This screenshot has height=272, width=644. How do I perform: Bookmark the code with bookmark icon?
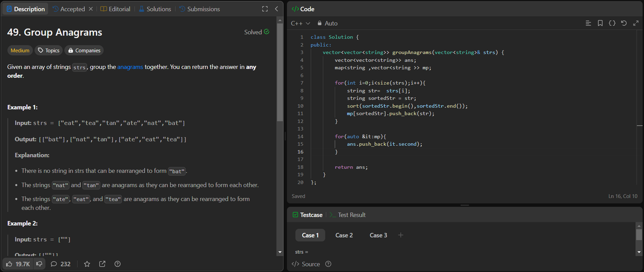[x=600, y=24]
